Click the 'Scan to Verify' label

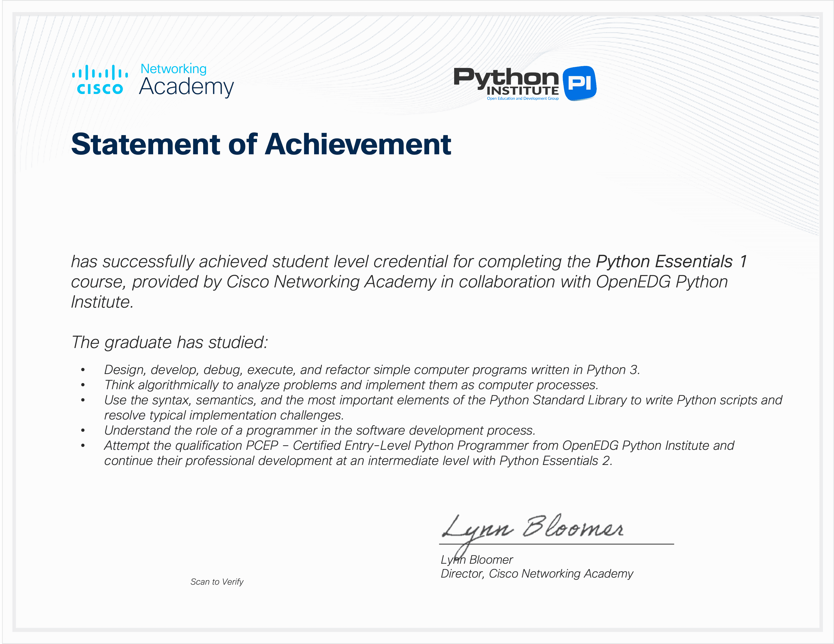217,582
